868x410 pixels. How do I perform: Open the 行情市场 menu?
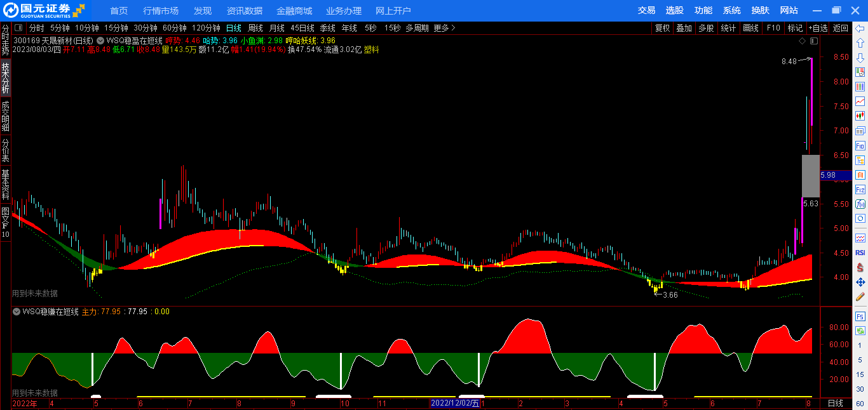pos(161,11)
